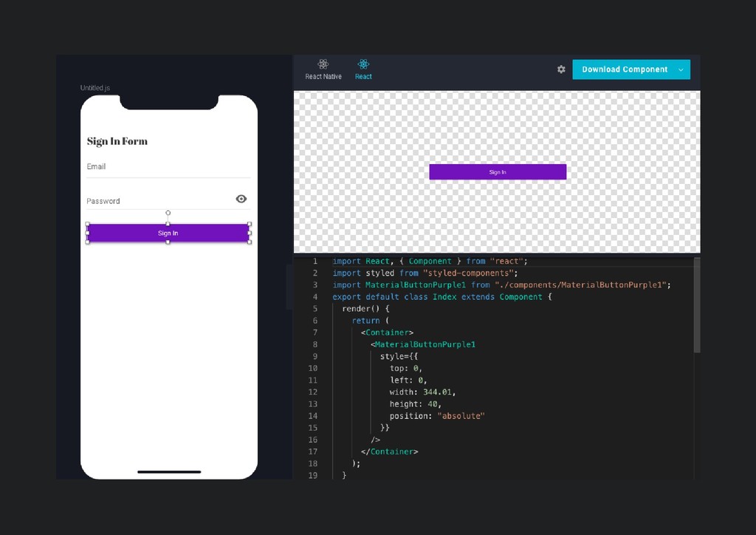This screenshot has height=535, width=756.
Task: Select the Sign In Form heading
Action: (117, 141)
